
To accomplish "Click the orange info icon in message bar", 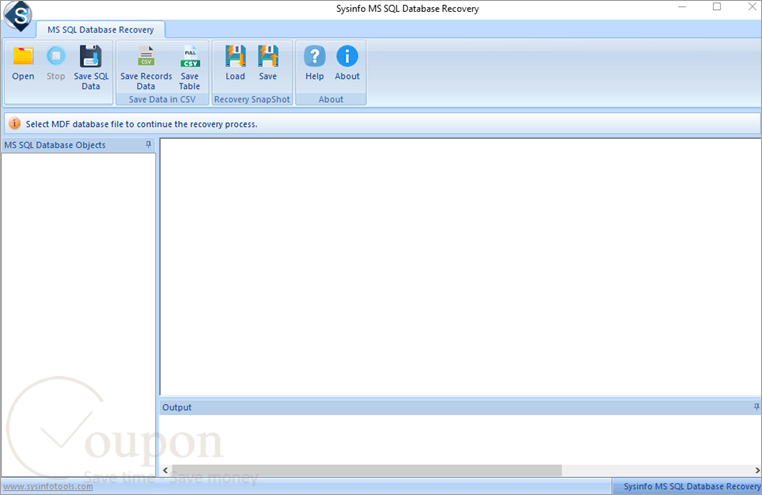I will pyautogui.click(x=15, y=124).
